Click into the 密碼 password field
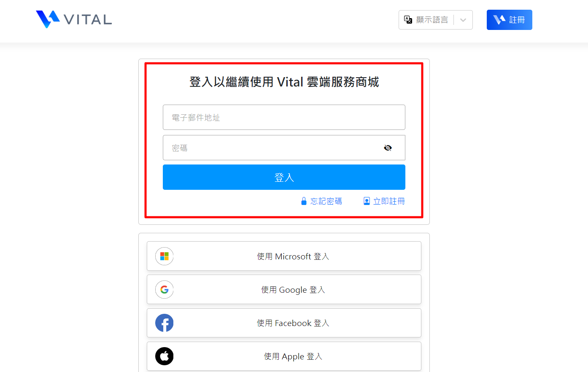Image resolution: width=588 pixels, height=372 pixels. (270, 148)
